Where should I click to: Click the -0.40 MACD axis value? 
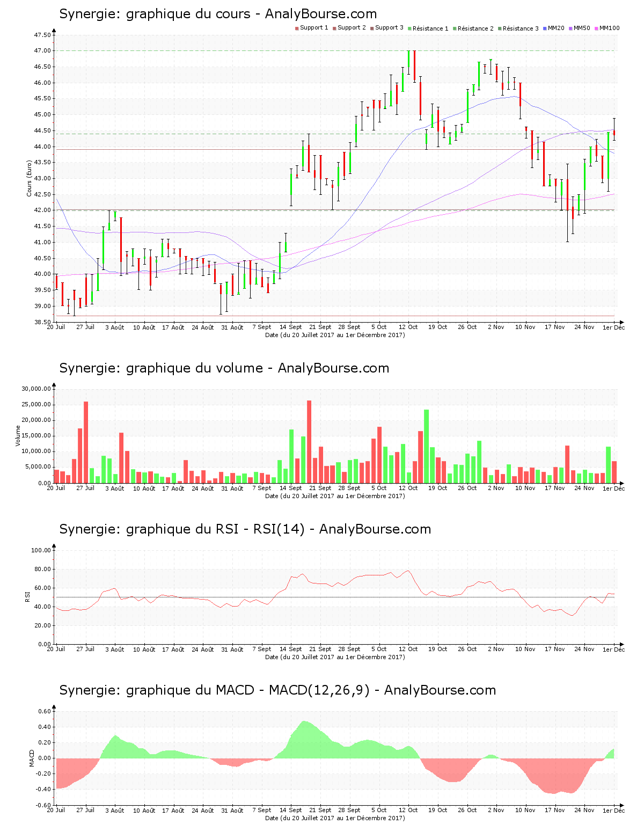[x=43, y=789]
